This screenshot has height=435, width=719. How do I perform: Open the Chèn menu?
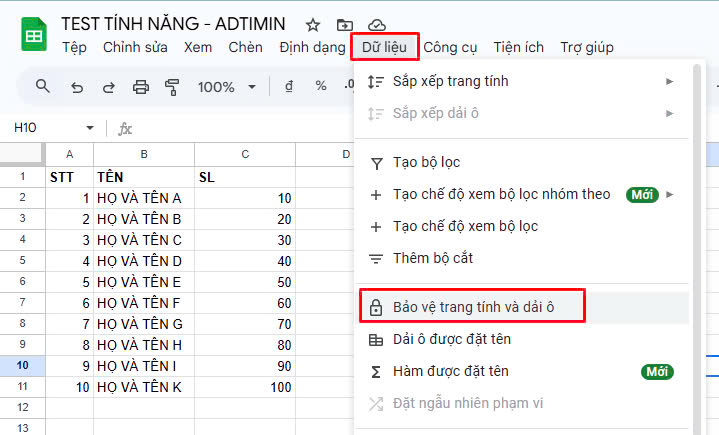coord(245,47)
